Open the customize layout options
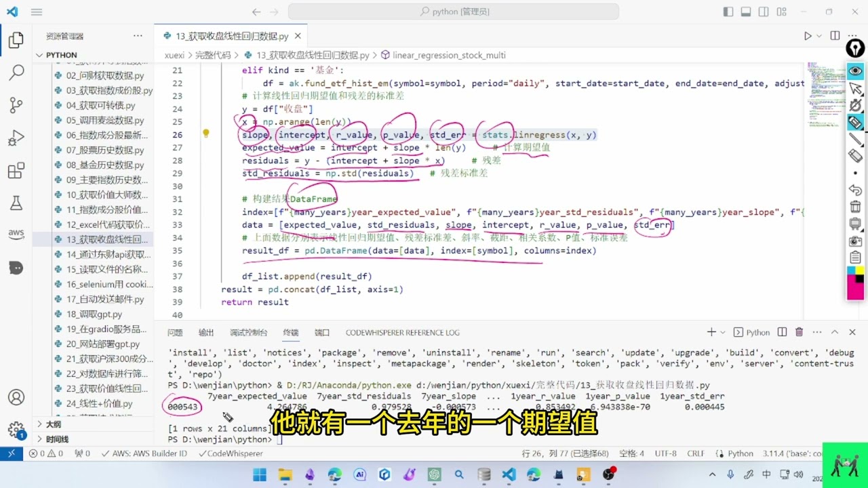 pyautogui.click(x=781, y=12)
